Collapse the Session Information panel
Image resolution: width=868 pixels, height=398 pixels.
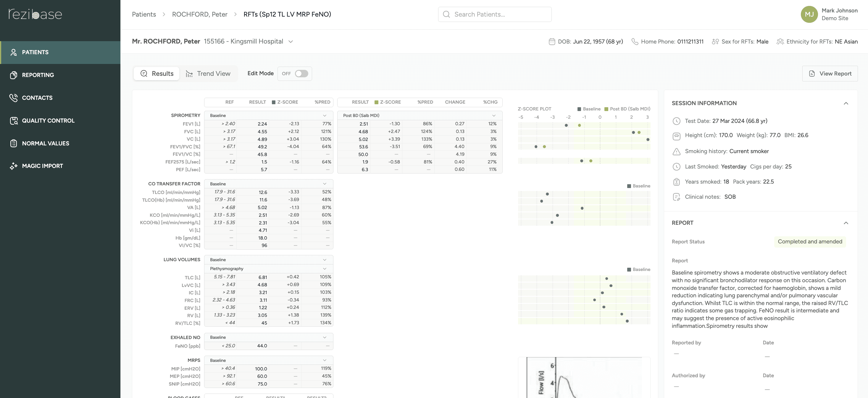coord(846,103)
